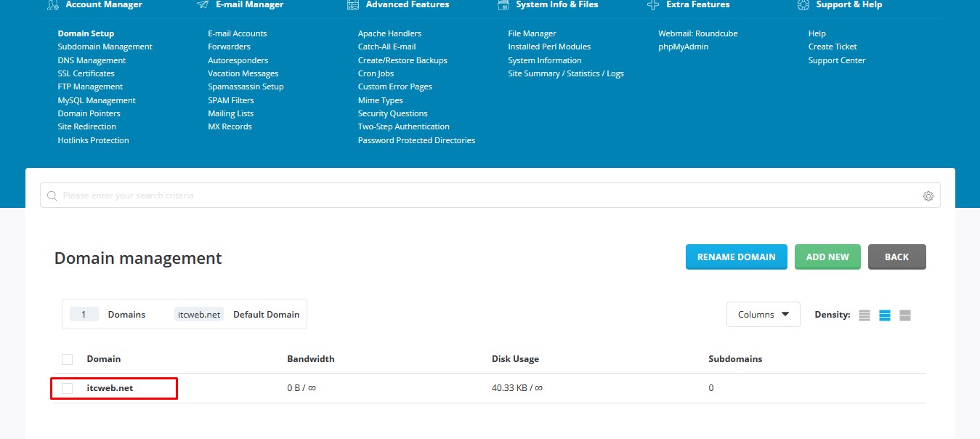This screenshot has height=439, width=980.
Task: Open search settings gear icon
Action: click(928, 196)
